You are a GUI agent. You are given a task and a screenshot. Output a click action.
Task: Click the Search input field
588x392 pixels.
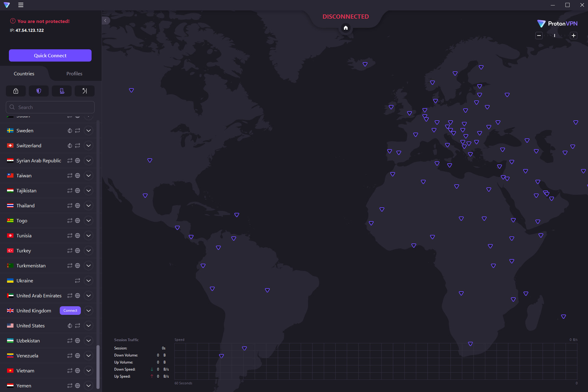tap(50, 107)
